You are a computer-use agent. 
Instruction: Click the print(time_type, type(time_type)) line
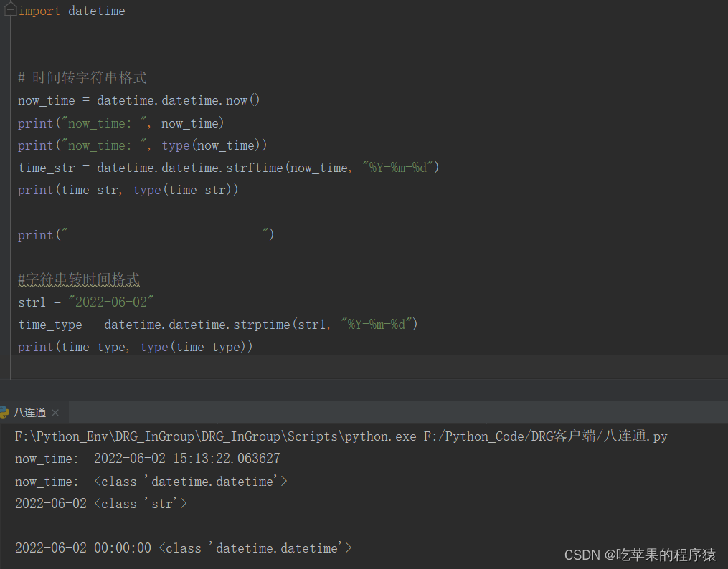pos(136,347)
